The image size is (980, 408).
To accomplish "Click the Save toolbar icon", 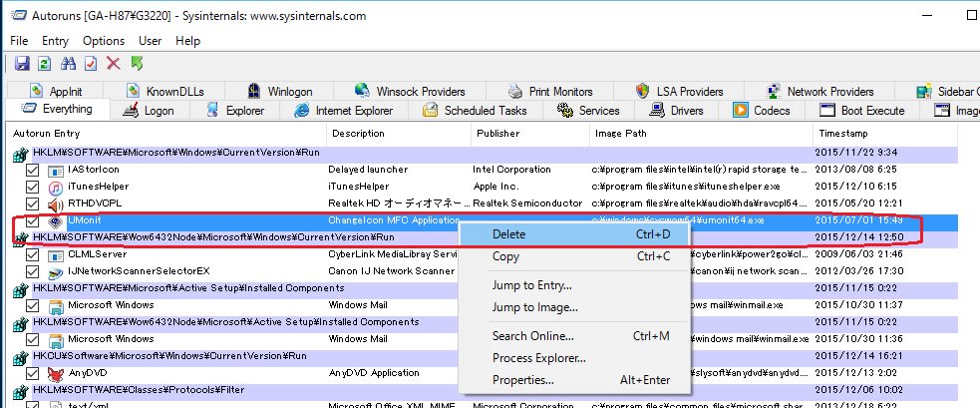I will [22, 63].
